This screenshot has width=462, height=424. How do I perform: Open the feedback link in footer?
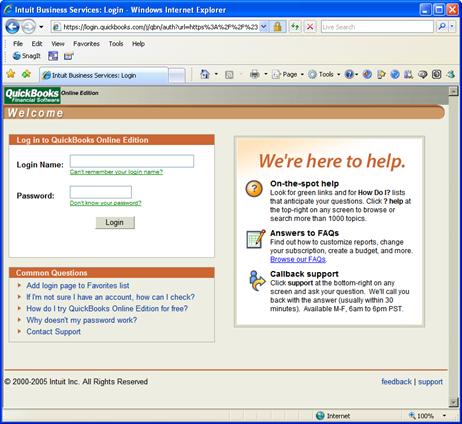(x=396, y=382)
